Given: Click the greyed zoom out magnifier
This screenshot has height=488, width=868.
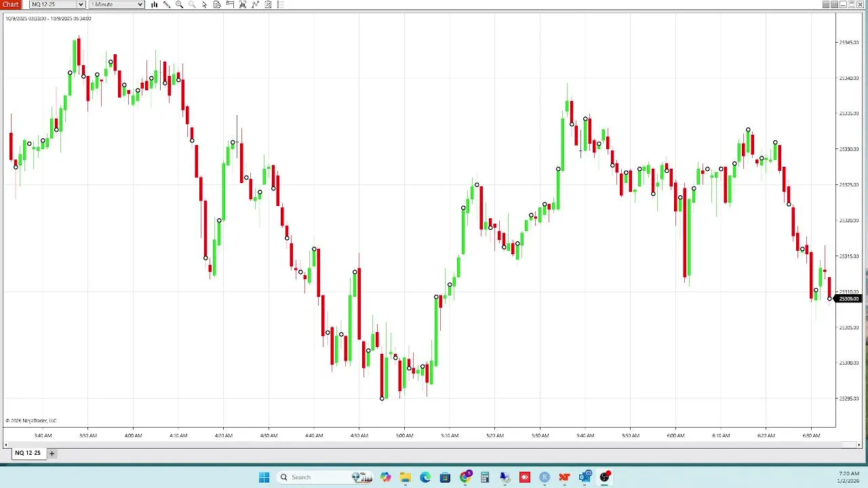Looking at the screenshot, I should 192,5.
